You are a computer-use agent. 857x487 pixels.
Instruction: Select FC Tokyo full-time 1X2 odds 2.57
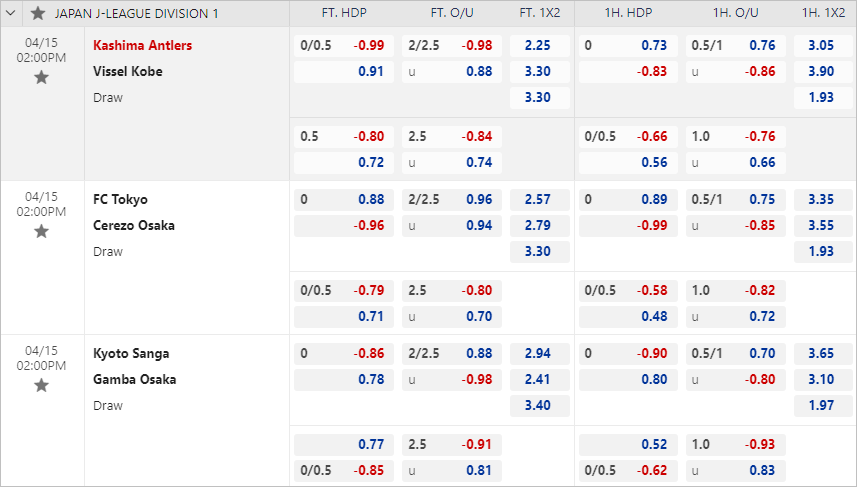click(539, 200)
